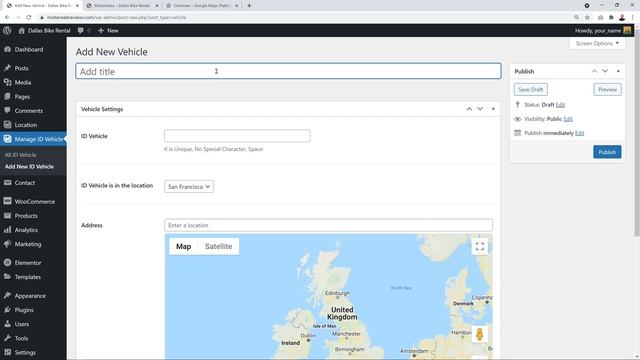Move Publish panel down

click(x=605, y=71)
